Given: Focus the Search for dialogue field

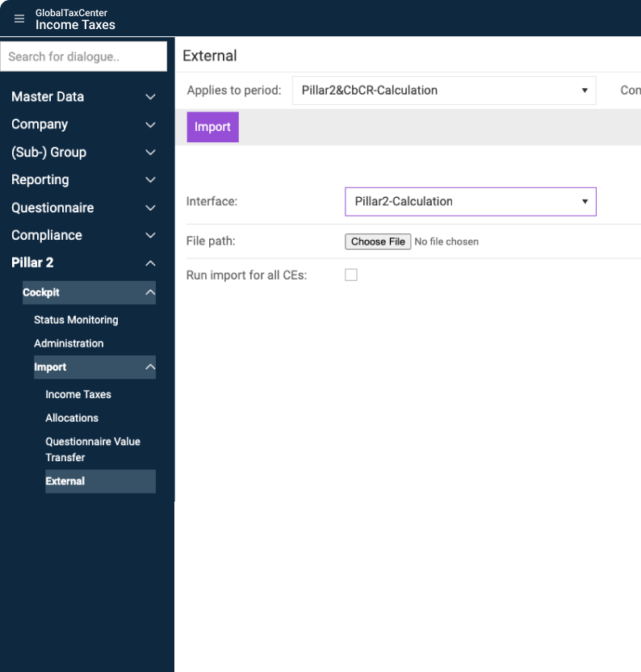Looking at the screenshot, I should (84, 57).
